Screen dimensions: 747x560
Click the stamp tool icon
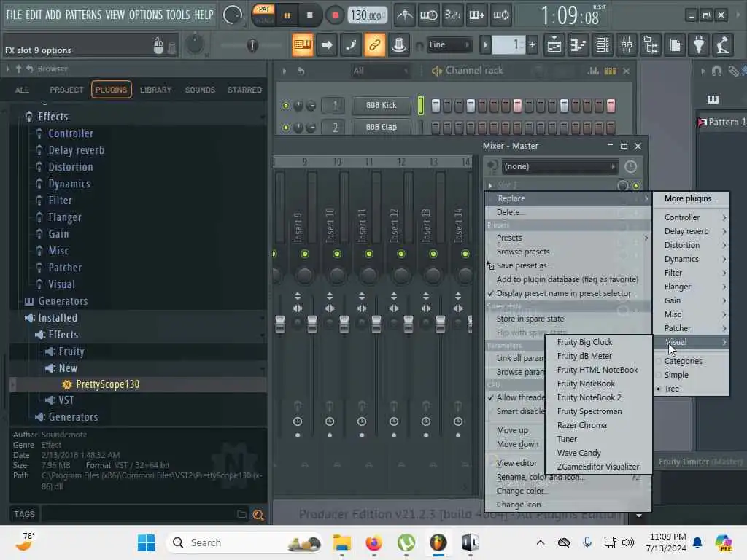pos(399,45)
